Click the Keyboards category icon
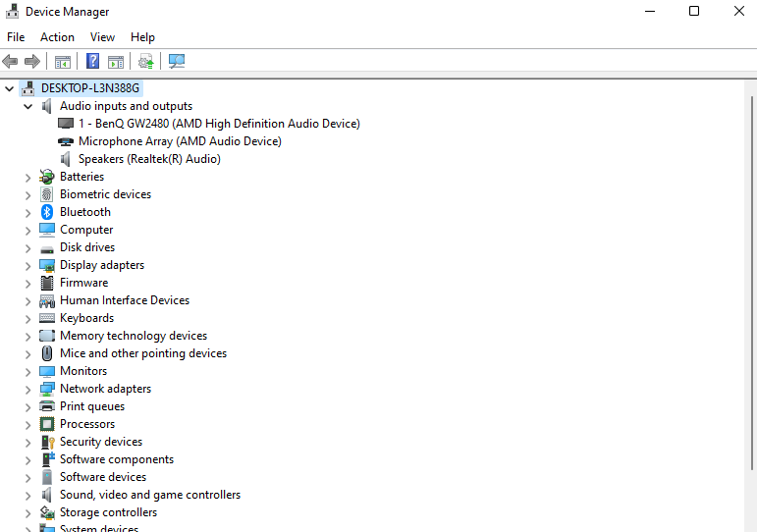 click(47, 318)
